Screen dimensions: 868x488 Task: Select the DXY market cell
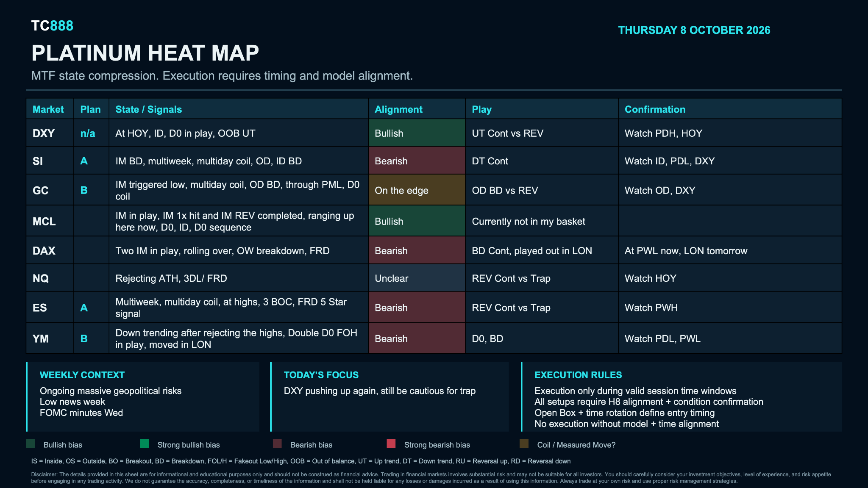[x=50, y=133]
